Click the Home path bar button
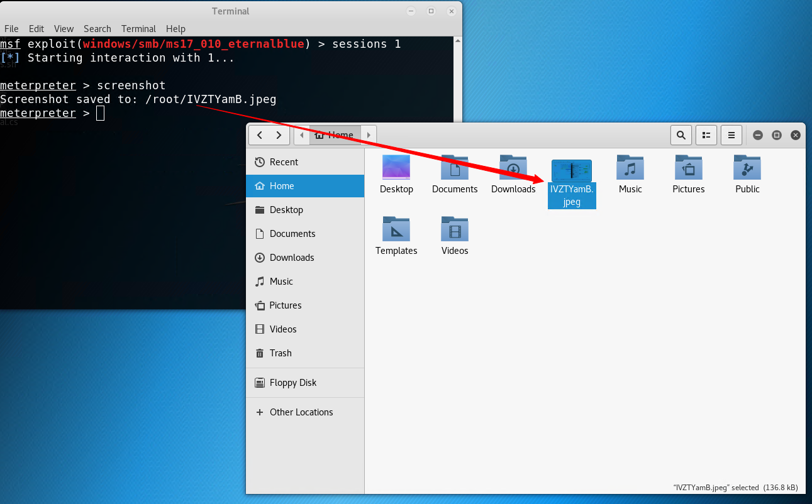812x504 pixels. (335, 135)
